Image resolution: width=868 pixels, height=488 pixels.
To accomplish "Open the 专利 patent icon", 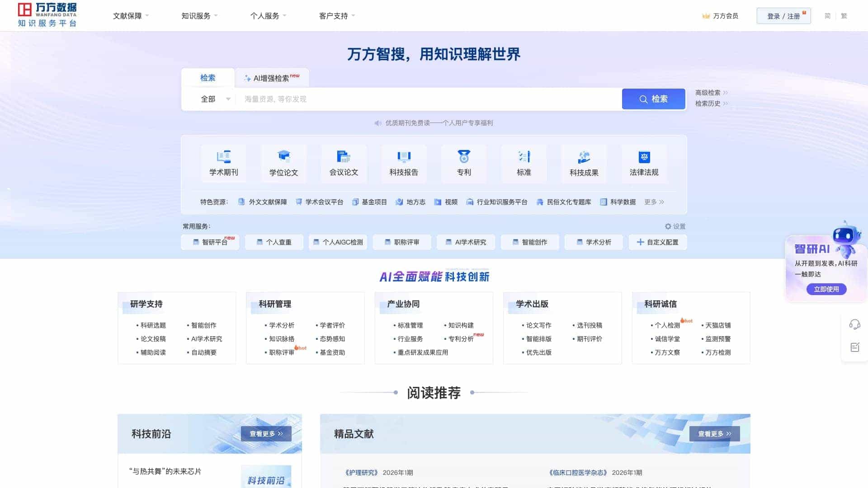I will point(464,157).
